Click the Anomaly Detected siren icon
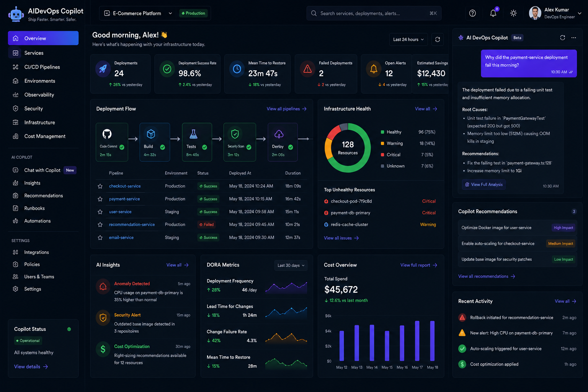The height and width of the screenshot is (392, 588). pos(103,287)
